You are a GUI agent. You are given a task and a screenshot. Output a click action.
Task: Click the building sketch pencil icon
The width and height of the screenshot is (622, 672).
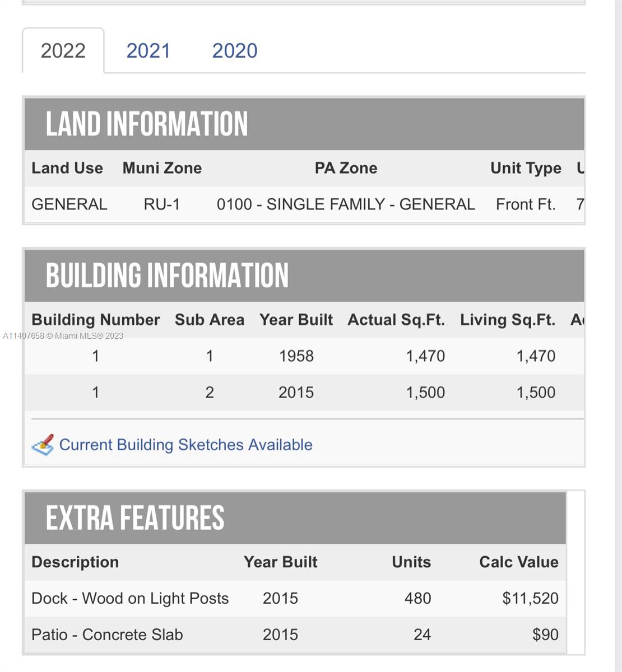click(x=43, y=445)
